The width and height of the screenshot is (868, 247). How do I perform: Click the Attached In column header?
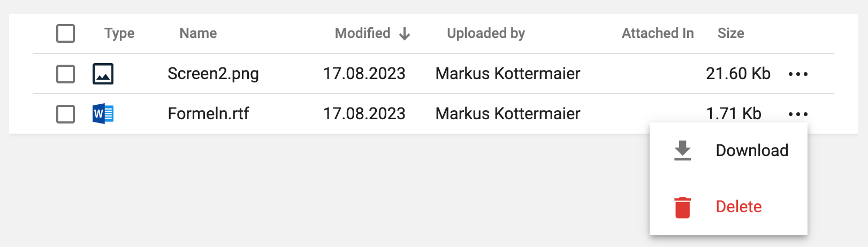coord(658,33)
